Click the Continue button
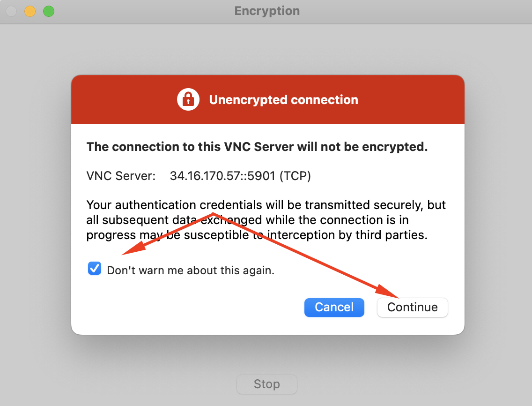This screenshot has height=406, width=532. [x=412, y=308]
